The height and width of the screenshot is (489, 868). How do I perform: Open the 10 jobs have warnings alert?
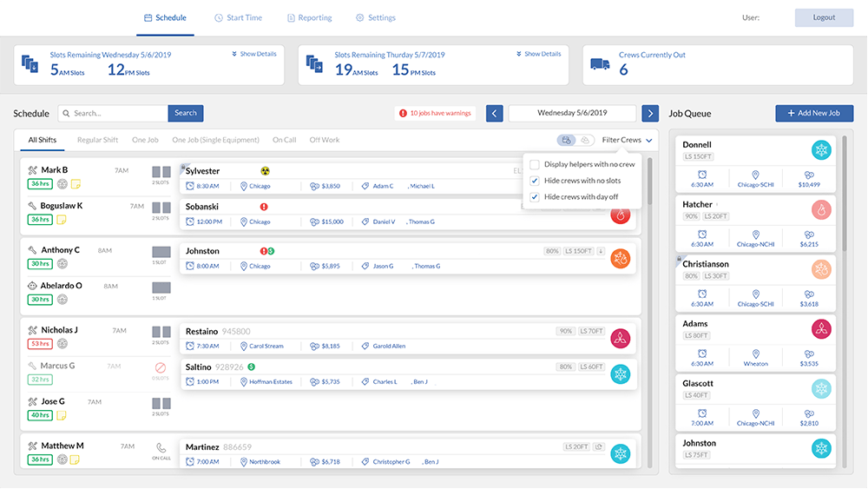click(x=435, y=113)
